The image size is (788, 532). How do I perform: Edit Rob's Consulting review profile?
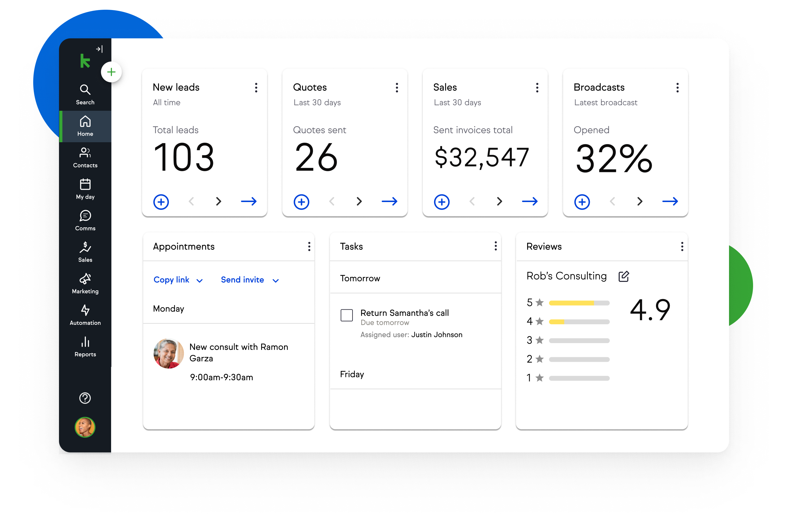(623, 276)
